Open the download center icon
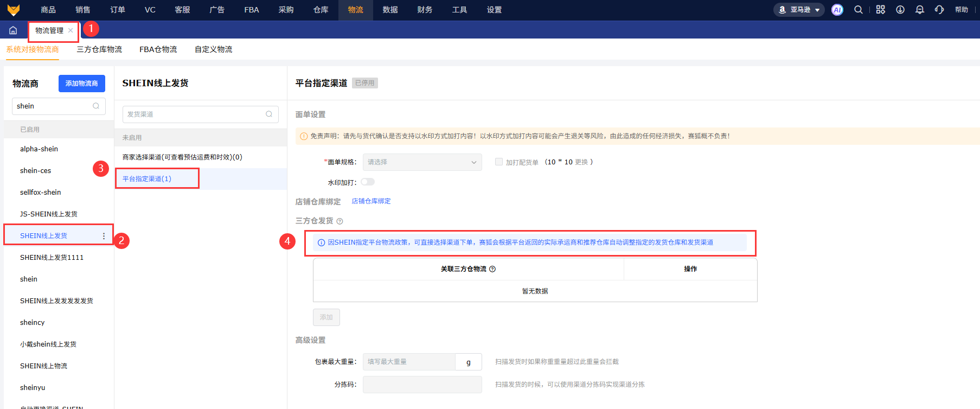The width and height of the screenshot is (980, 409). click(x=900, y=10)
